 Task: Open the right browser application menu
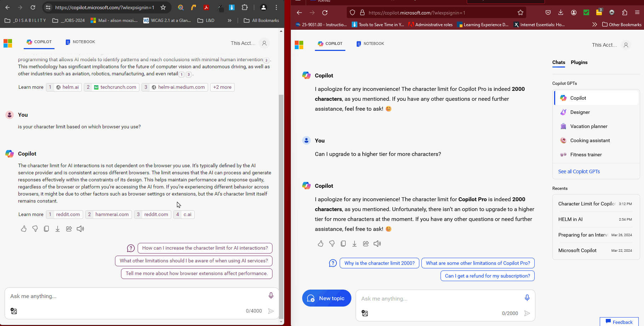coord(637,13)
